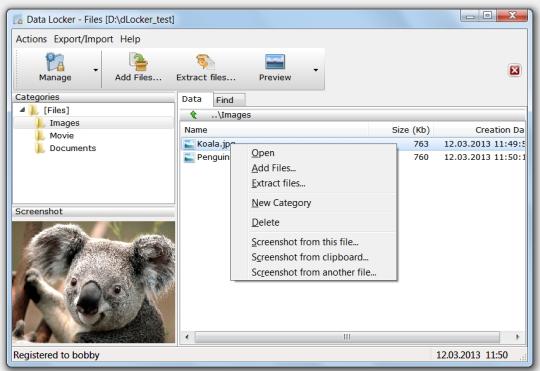This screenshot has width=540, height=371.
Task: Click the scrollbar left arrow
Action: click(x=187, y=337)
